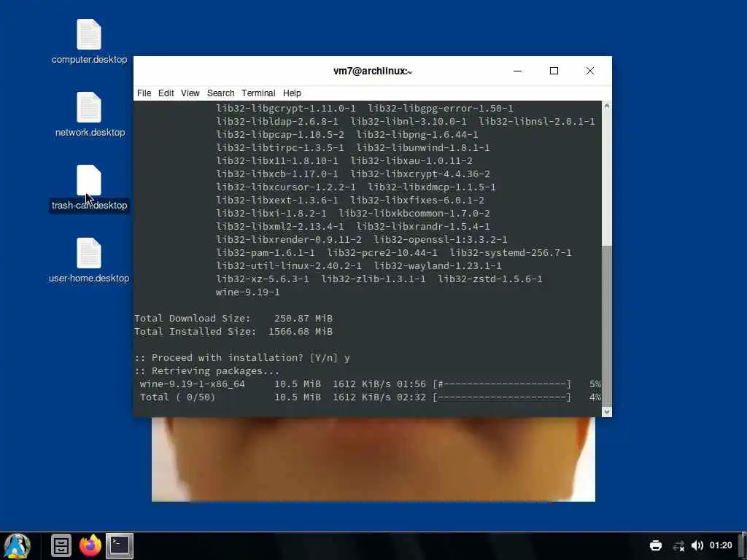Screen dimensions: 747x560
Task: Open the File menu in terminal
Action: pyautogui.click(x=144, y=93)
